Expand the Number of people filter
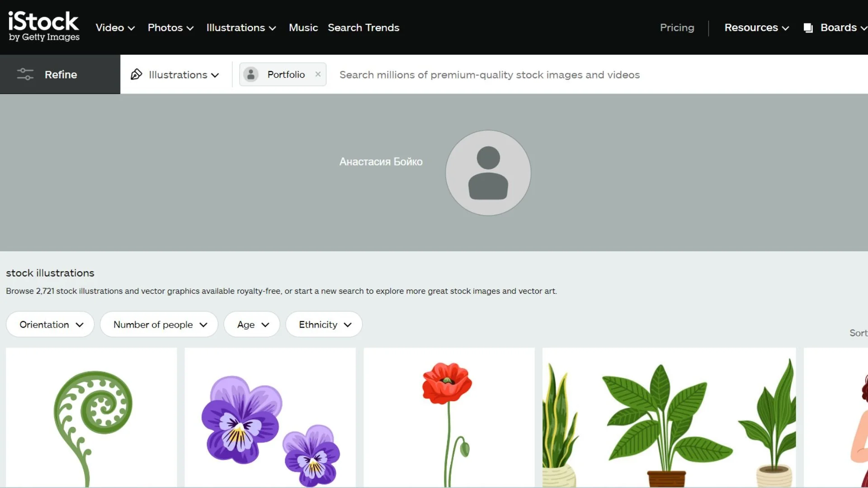The width and height of the screenshot is (868, 488). click(x=159, y=324)
